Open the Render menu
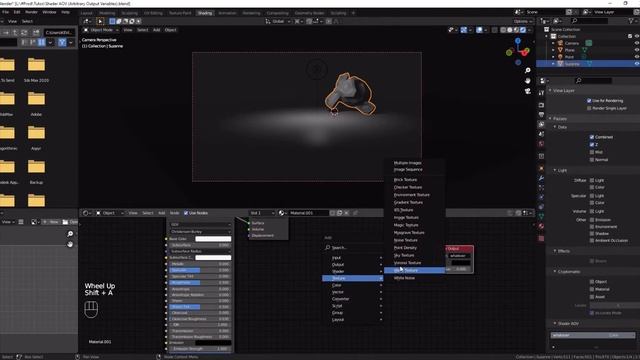The width and height of the screenshot is (640, 360). pyautogui.click(x=31, y=12)
